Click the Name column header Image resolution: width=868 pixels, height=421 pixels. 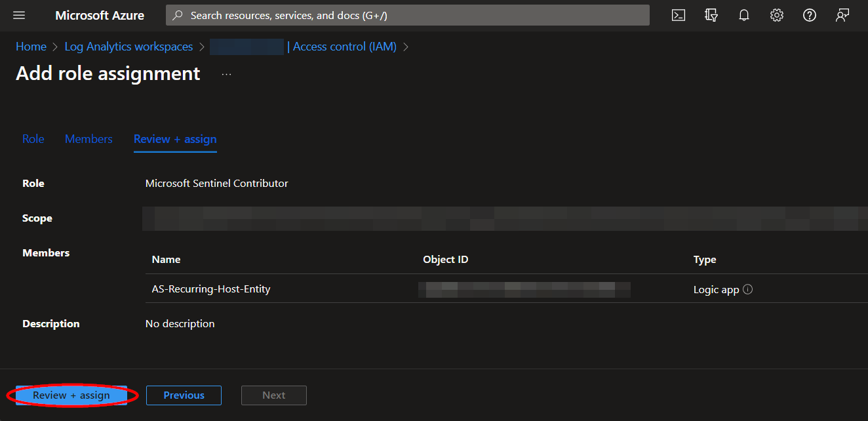(x=166, y=260)
